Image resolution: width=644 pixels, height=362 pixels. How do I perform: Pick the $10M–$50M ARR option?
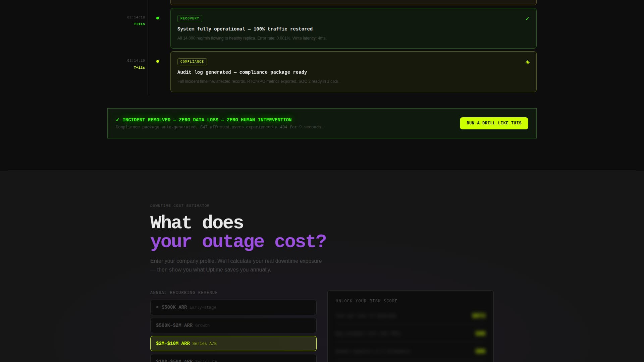[x=233, y=358]
